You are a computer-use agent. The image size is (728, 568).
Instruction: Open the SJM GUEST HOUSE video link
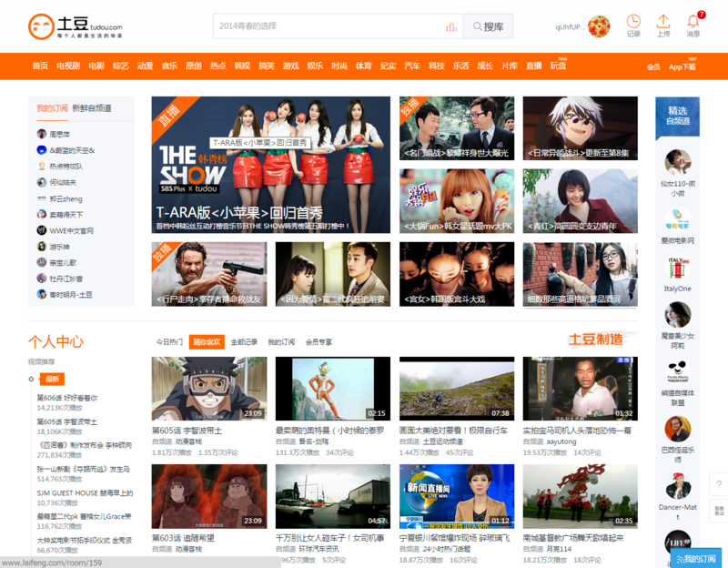(x=85, y=493)
